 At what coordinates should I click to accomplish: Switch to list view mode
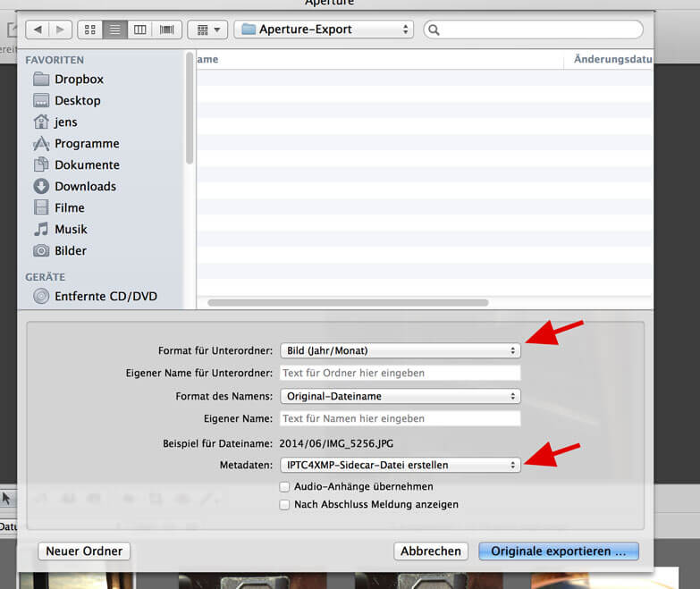[115, 29]
